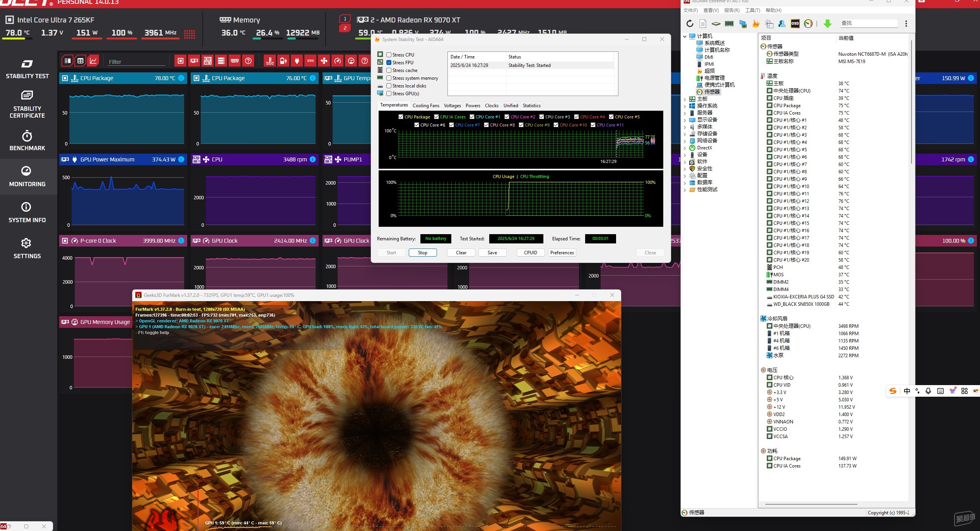
Task: Switch to the Voltages tab
Action: tap(452, 106)
